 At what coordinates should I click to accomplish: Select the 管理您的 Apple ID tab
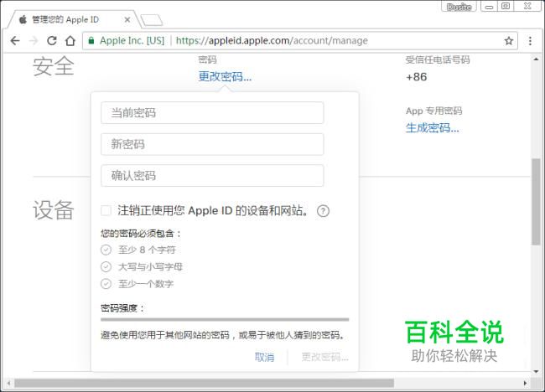click(70, 19)
